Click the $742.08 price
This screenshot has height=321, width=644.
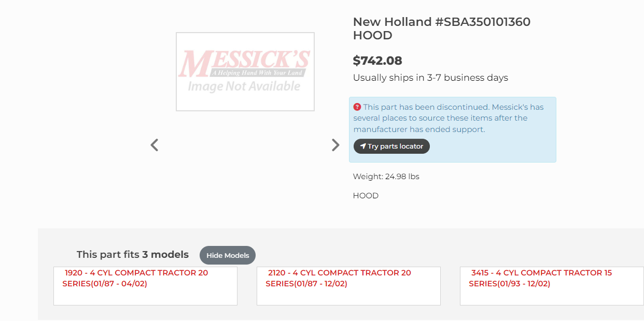click(x=377, y=61)
